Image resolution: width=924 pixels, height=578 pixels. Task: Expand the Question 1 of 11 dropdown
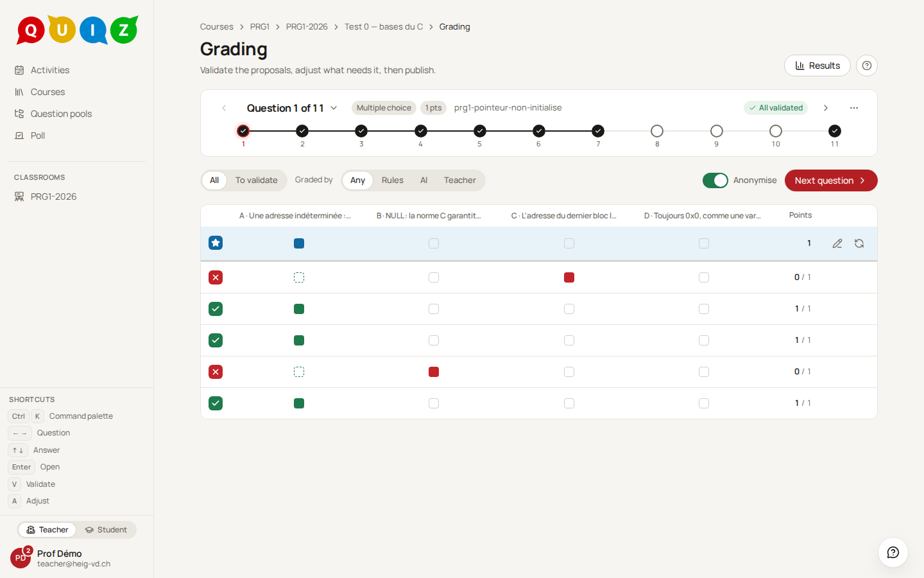292,108
